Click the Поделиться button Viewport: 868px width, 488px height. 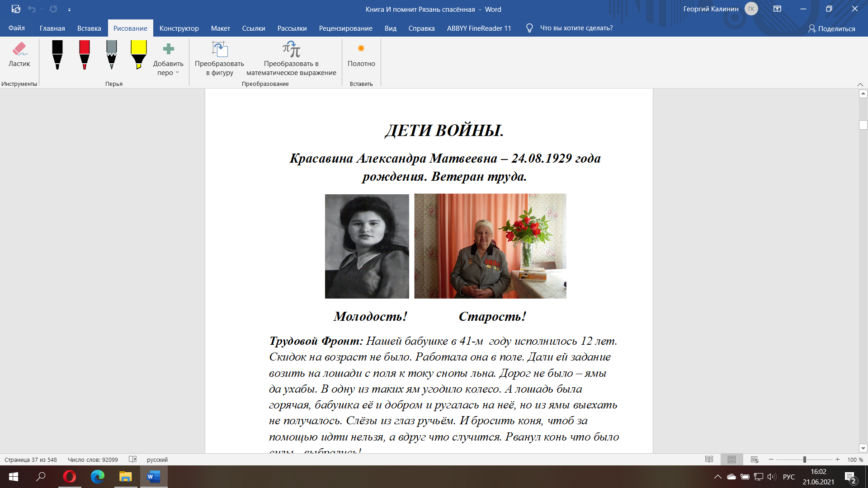(x=832, y=28)
